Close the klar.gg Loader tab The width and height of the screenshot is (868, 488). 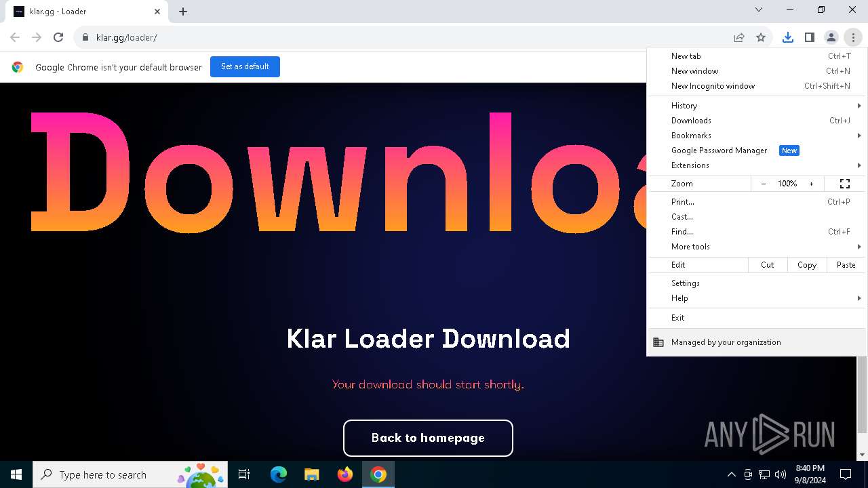click(157, 12)
